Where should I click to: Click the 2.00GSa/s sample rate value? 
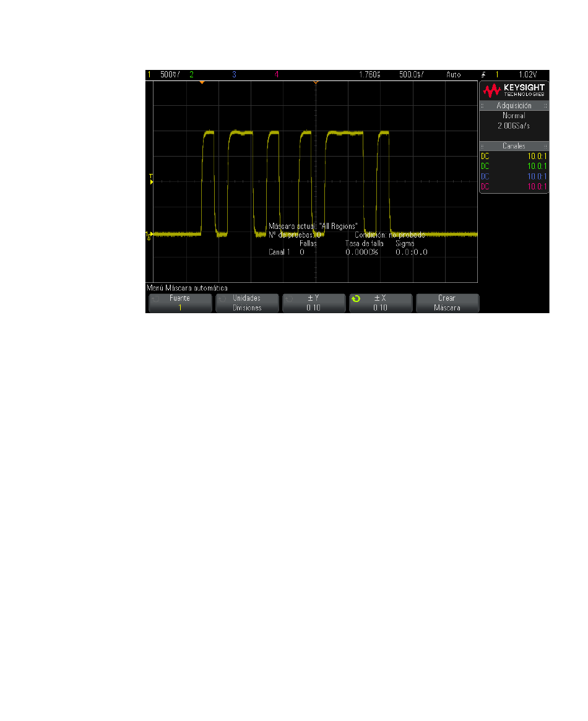[x=514, y=126]
